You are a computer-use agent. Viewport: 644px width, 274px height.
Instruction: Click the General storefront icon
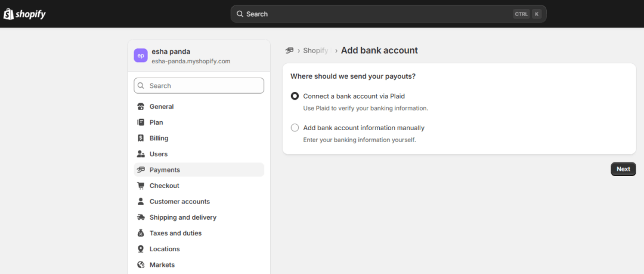point(141,106)
